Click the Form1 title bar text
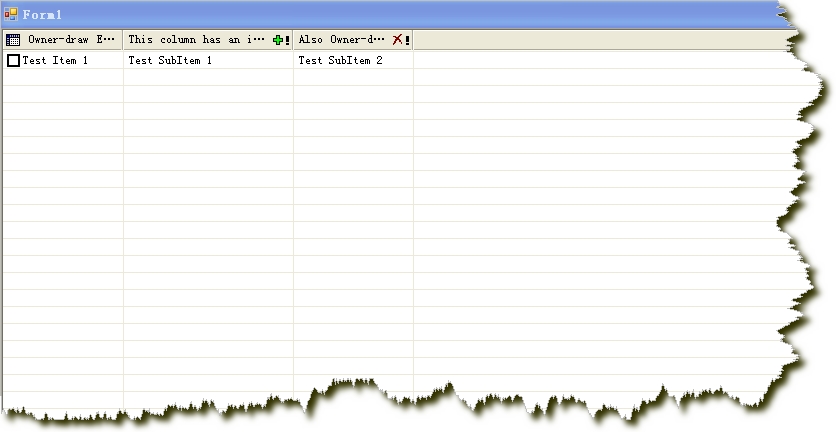Screen dimensions: 836x432 click(x=42, y=15)
